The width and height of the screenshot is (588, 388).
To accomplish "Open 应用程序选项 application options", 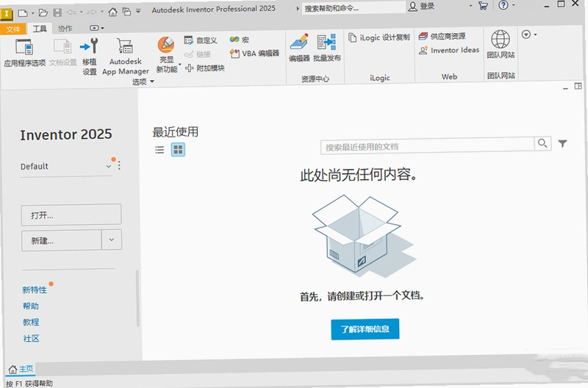I will coord(24,52).
